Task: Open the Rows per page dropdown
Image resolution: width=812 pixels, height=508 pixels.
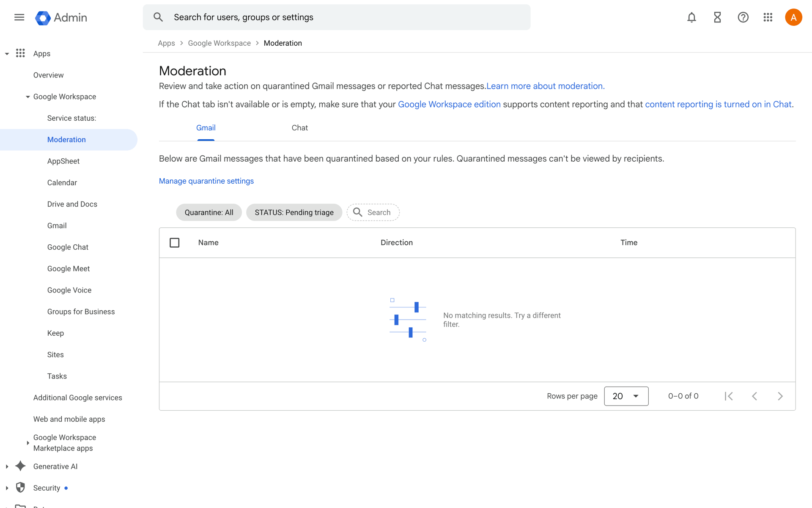Action: coord(626,396)
